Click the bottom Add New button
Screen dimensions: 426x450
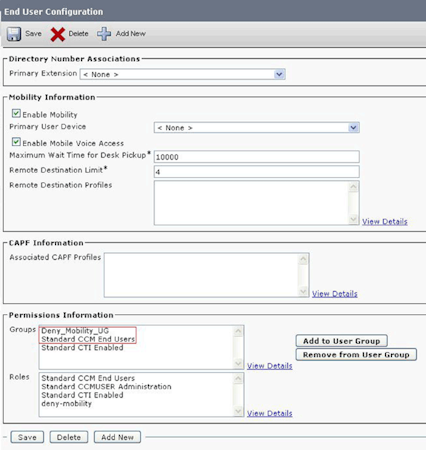tap(117, 437)
